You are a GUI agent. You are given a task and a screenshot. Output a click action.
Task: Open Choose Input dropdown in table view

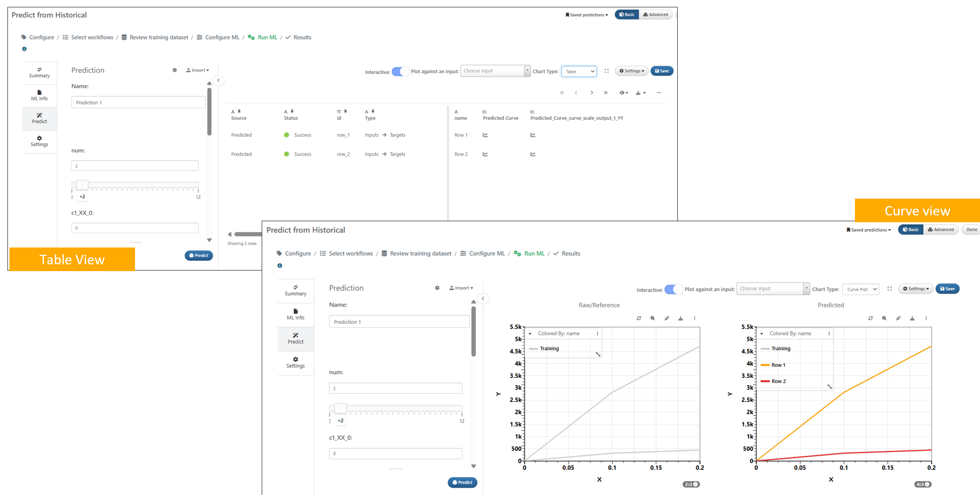coord(495,71)
